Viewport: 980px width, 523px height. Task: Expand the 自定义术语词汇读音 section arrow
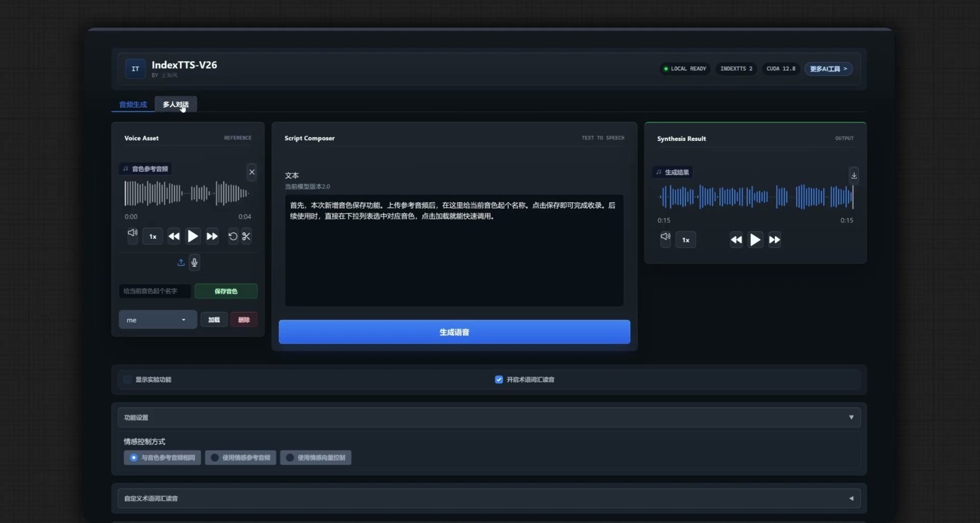[x=851, y=499]
